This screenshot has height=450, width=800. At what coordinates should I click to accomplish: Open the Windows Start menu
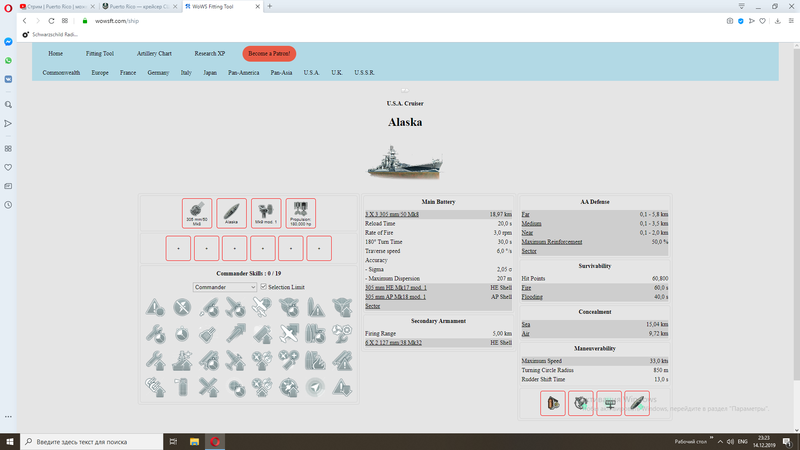pyautogui.click(x=10, y=442)
